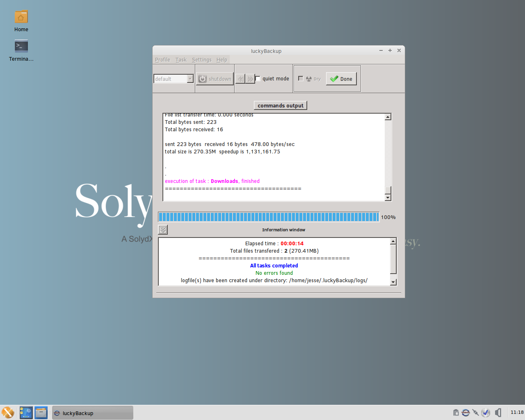Open the clipboard manager tray icon
This screenshot has height=420, width=525.
click(x=456, y=413)
